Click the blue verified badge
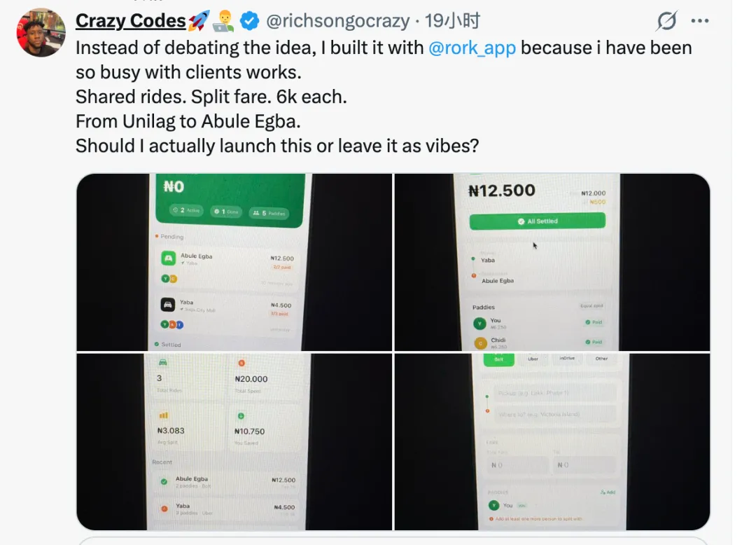 pyautogui.click(x=249, y=22)
